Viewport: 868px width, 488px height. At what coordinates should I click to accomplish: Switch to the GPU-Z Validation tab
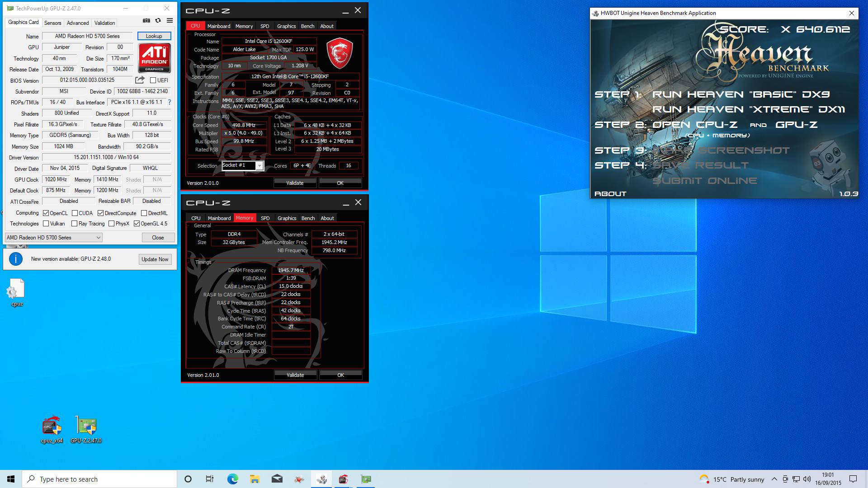coord(104,23)
